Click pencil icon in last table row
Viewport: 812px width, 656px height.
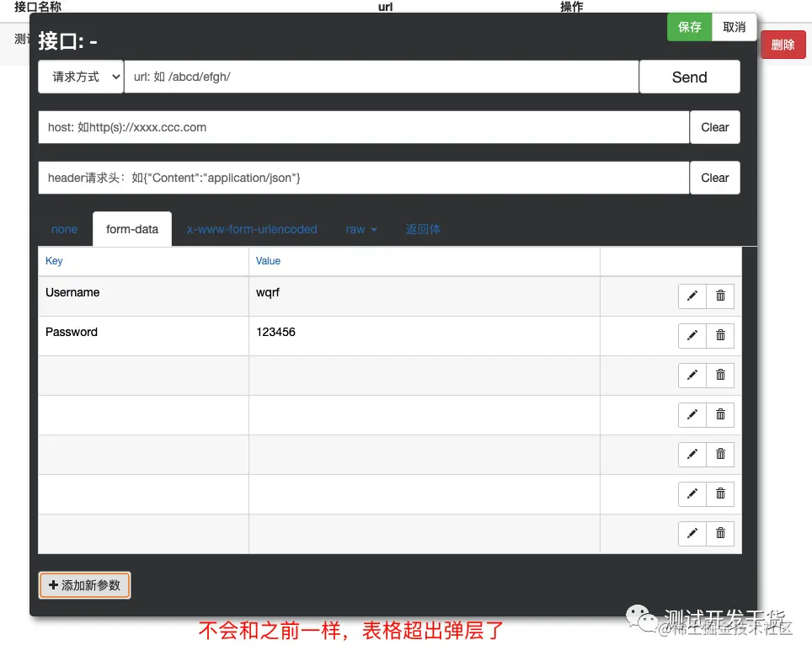click(692, 533)
